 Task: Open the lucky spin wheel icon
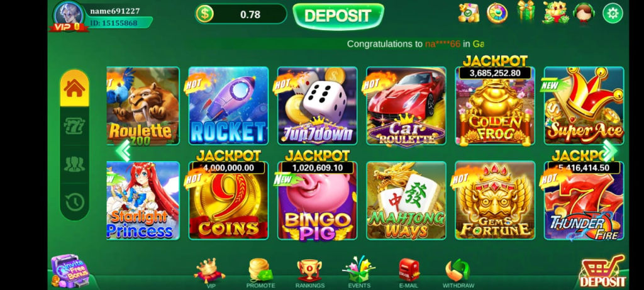497,13
